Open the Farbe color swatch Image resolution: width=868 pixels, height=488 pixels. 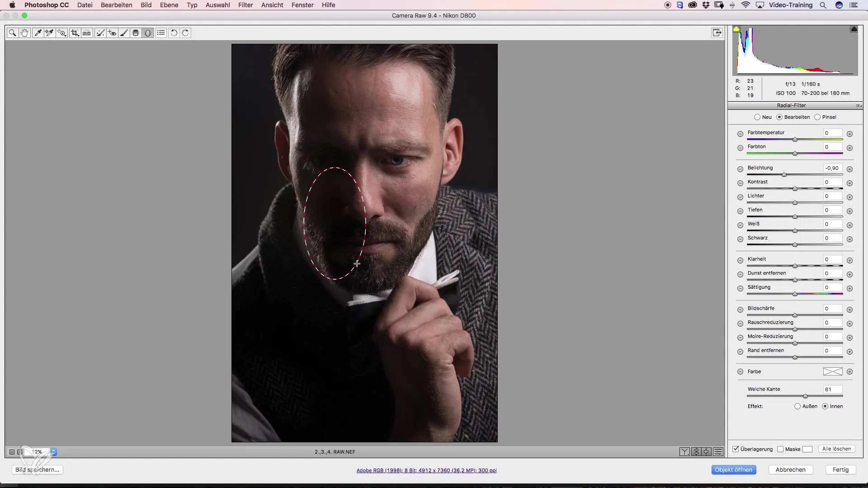point(833,371)
